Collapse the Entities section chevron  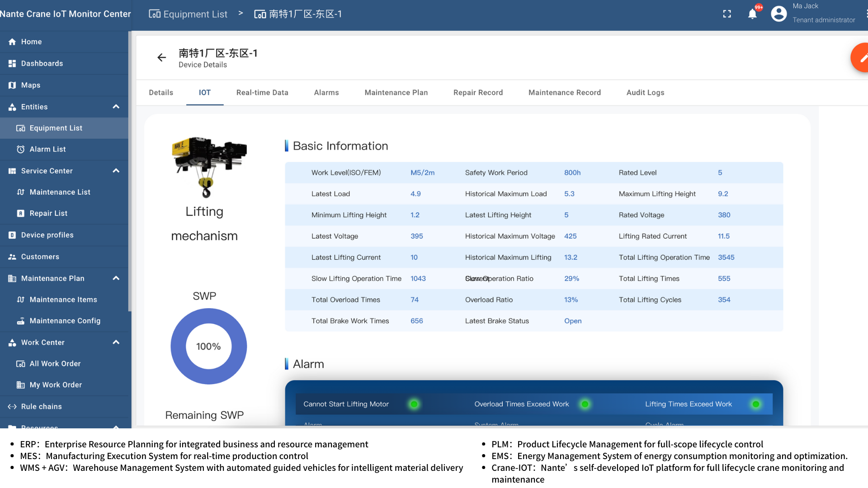pos(116,107)
